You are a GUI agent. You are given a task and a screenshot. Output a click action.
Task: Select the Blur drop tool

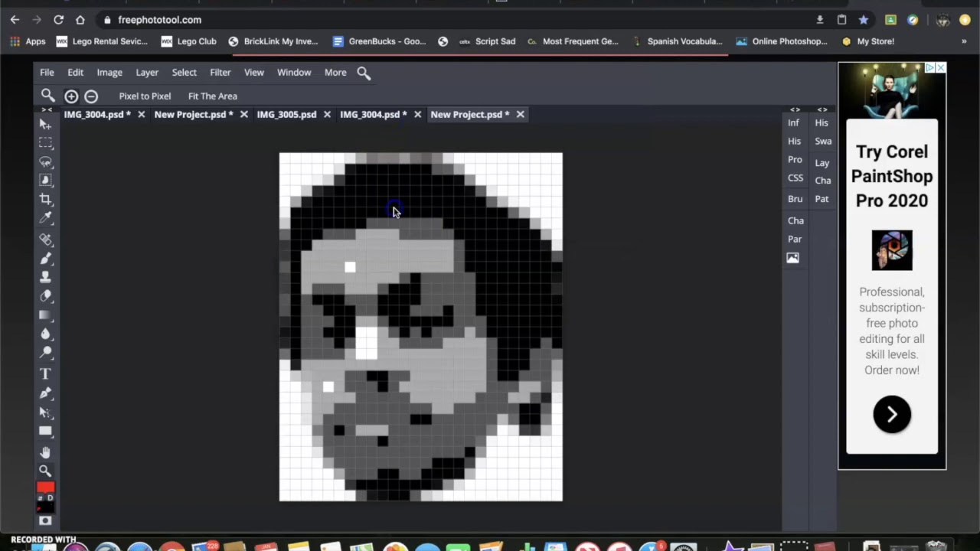coord(45,334)
